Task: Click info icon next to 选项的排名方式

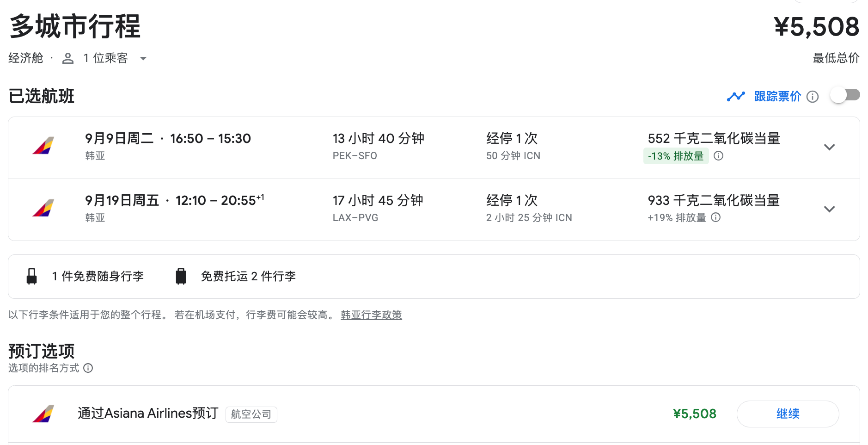Action: [88, 368]
